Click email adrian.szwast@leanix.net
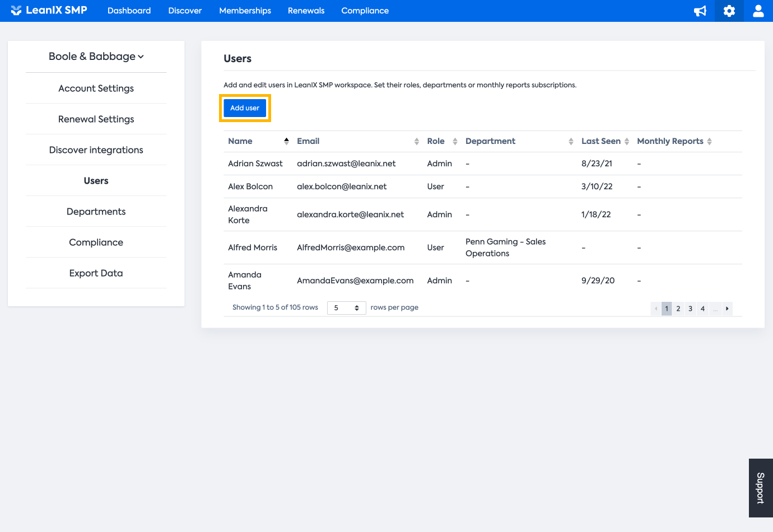 [x=346, y=164]
